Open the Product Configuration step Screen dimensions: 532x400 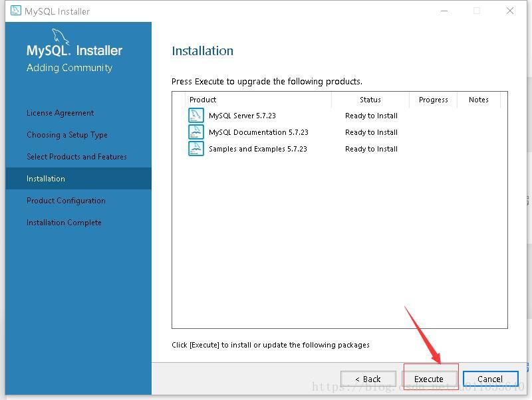pos(66,201)
